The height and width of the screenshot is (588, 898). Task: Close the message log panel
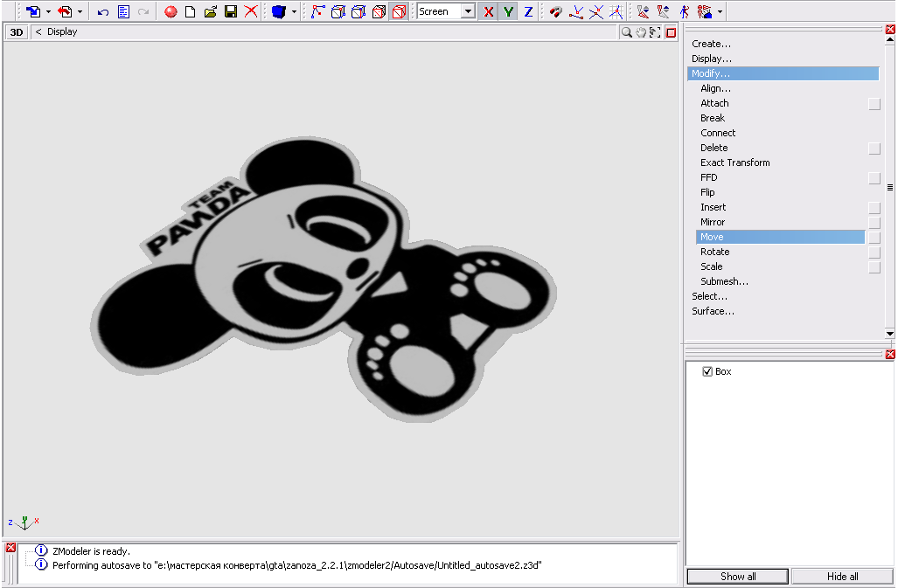10,548
